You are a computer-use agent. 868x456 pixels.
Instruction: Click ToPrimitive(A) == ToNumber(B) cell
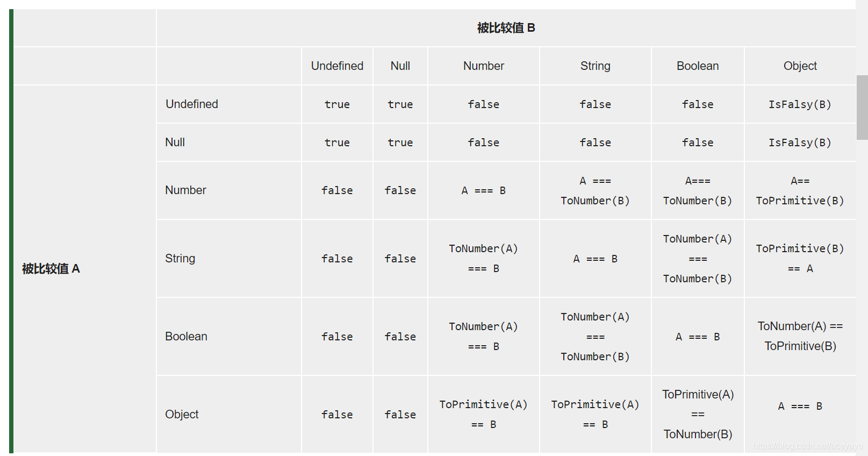click(698, 415)
